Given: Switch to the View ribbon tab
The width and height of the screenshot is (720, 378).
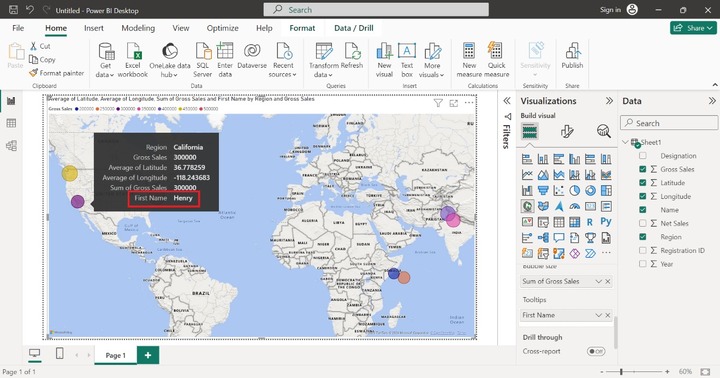Looking at the screenshot, I should point(180,28).
